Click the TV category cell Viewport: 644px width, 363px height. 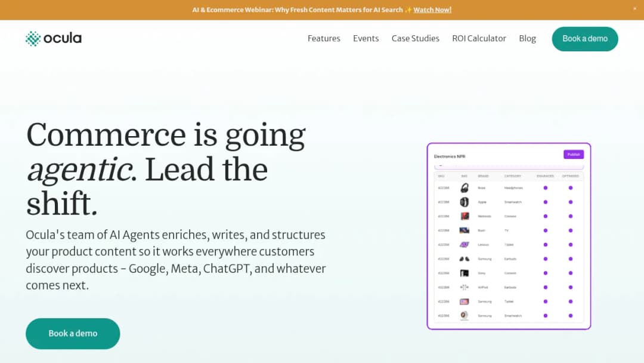pyautogui.click(x=506, y=230)
